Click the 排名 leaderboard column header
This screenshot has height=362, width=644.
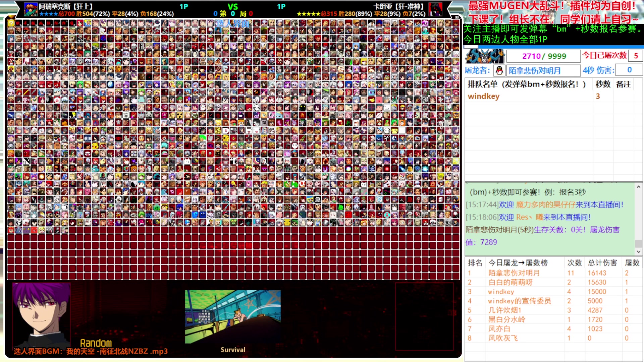(475, 263)
